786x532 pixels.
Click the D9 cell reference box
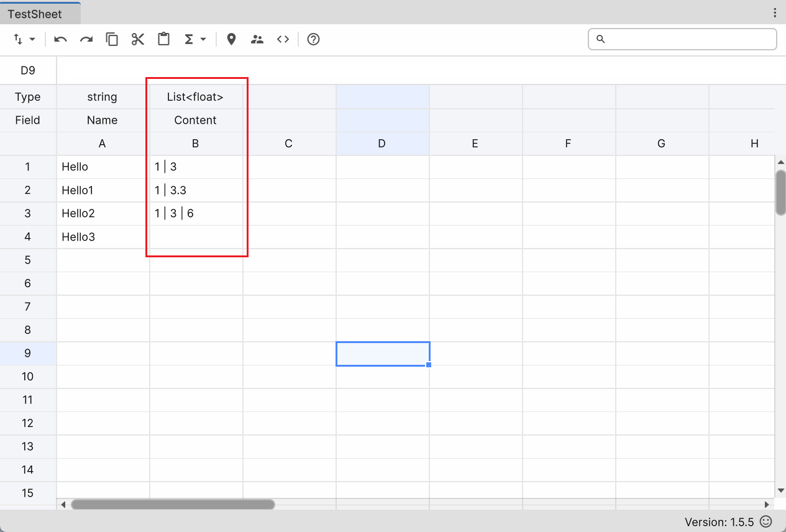pyautogui.click(x=28, y=70)
